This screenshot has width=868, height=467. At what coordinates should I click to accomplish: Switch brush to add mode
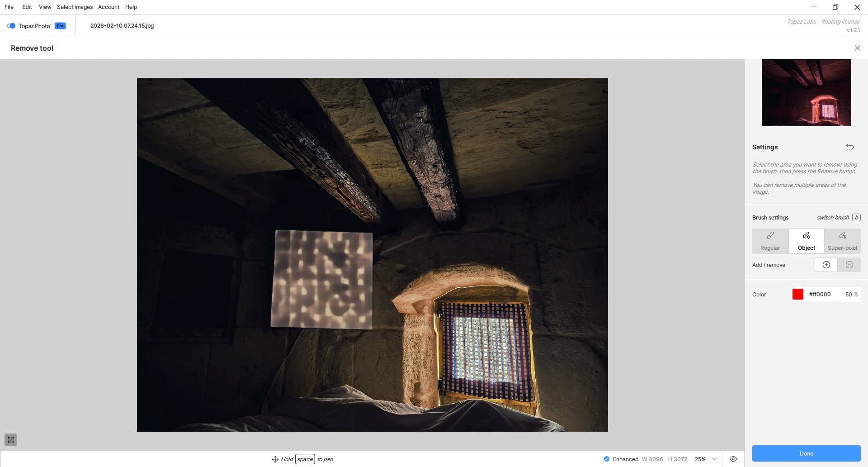(826, 265)
